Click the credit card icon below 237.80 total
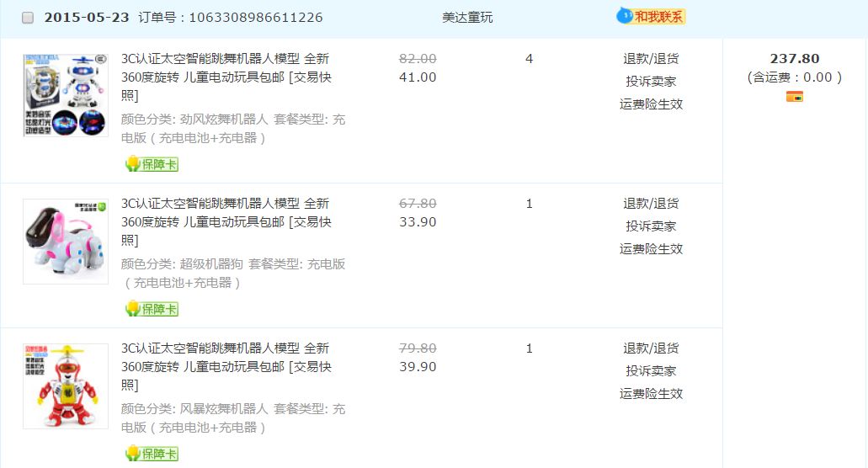 (x=794, y=96)
